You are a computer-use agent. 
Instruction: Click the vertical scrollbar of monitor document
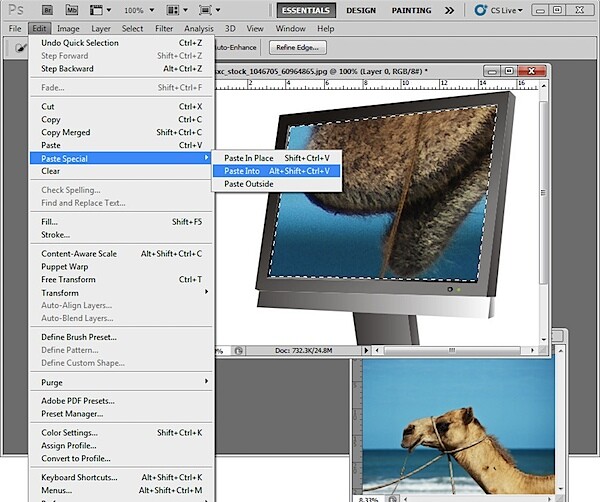point(543,193)
